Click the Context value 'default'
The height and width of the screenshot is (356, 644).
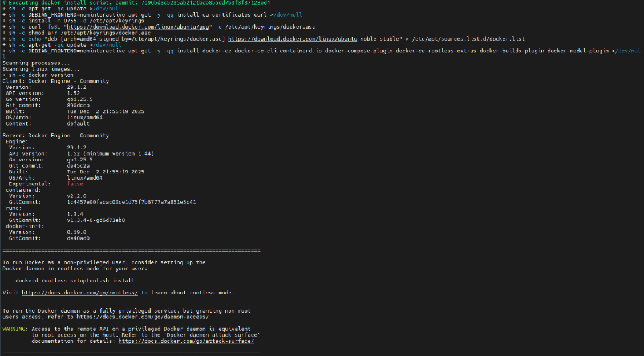pos(78,124)
